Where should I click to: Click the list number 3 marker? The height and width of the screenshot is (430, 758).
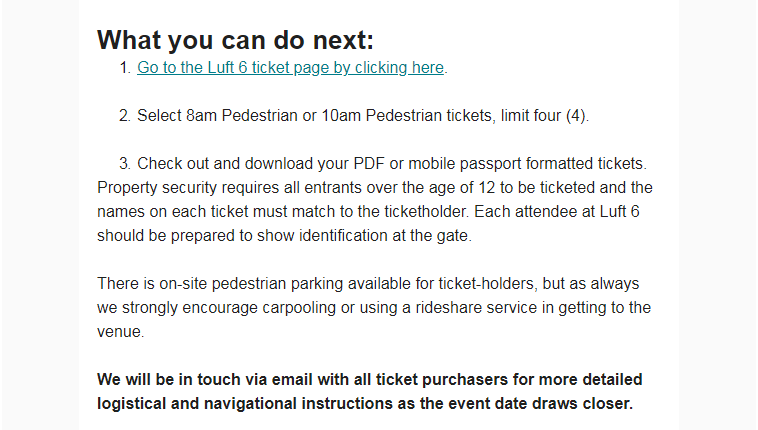point(125,163)
